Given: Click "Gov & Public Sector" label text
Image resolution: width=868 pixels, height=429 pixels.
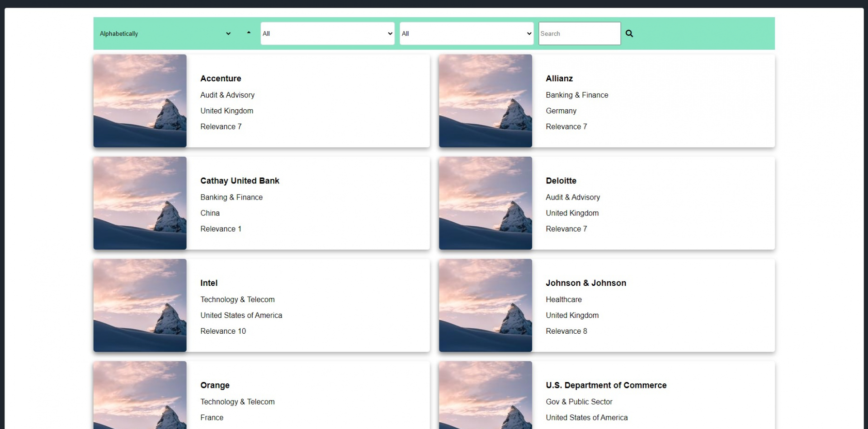Looking at the screenshot, I should [579, 401].
